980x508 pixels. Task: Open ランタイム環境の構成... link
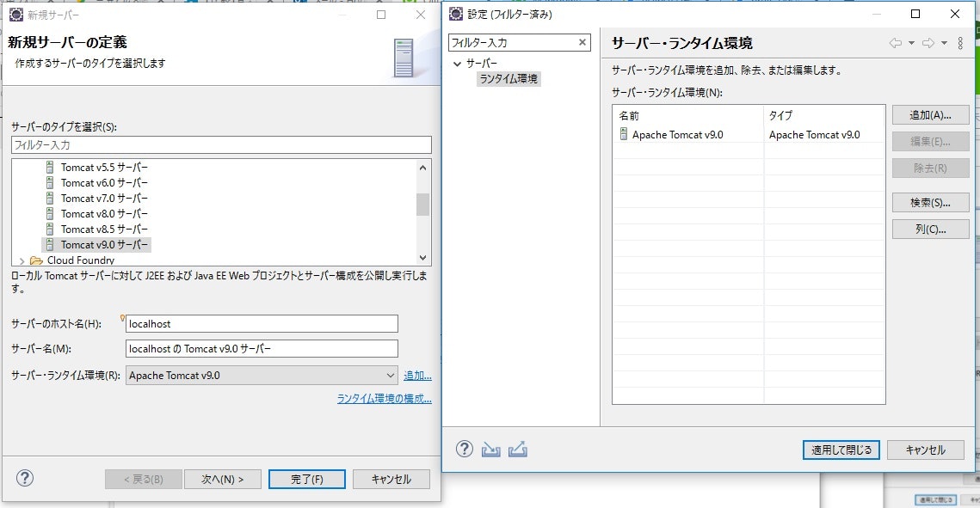click(x=385, y=398)
